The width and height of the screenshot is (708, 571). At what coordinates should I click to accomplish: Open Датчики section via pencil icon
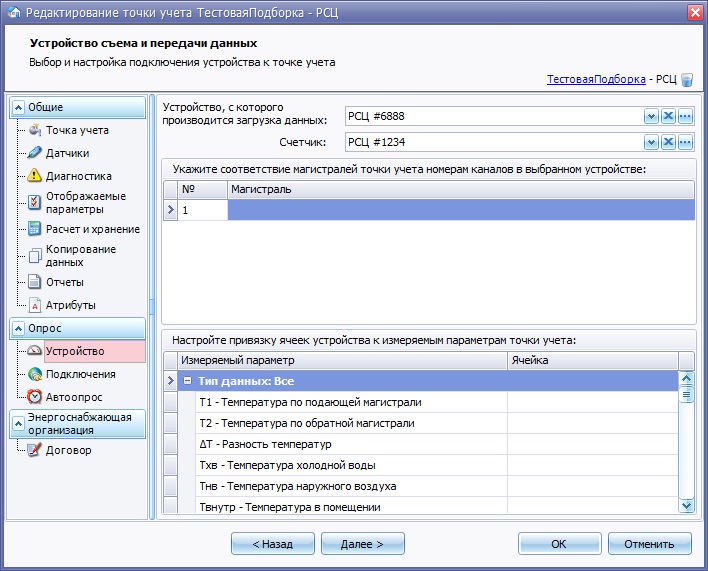(35, 153)
